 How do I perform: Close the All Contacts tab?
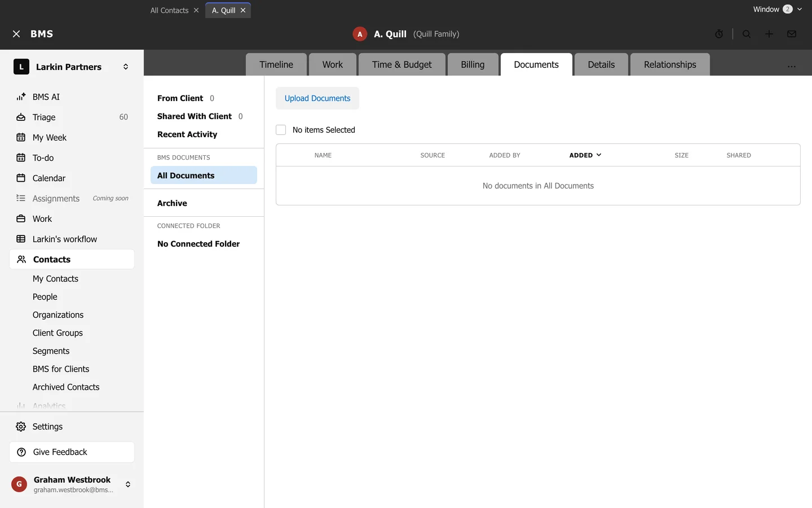click(196, 10)
